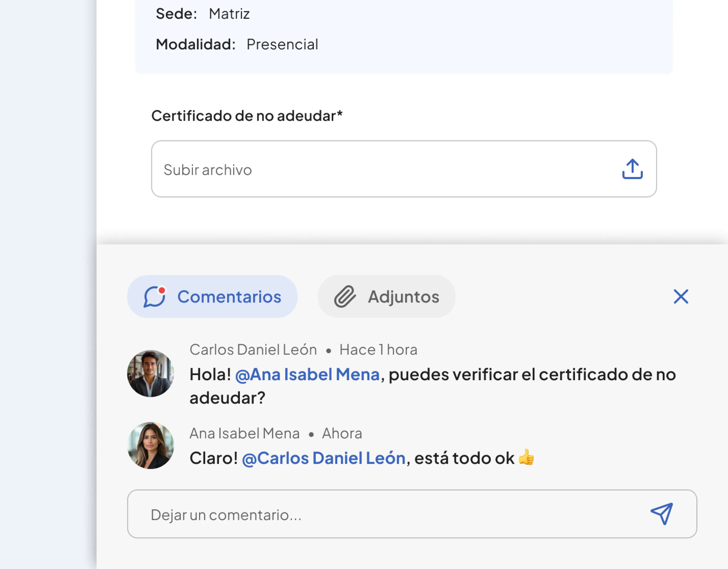Click the Certificado de no adeudar label

click(247, 116)
